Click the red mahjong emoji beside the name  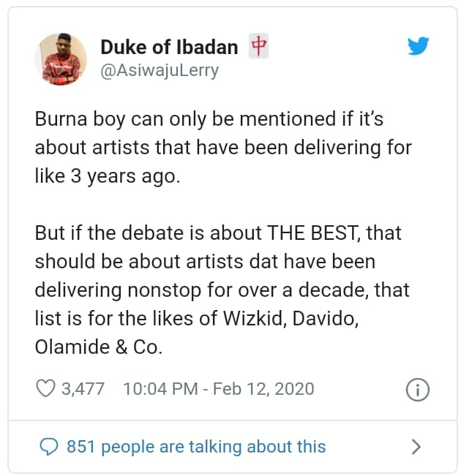[x=258, y=46]
